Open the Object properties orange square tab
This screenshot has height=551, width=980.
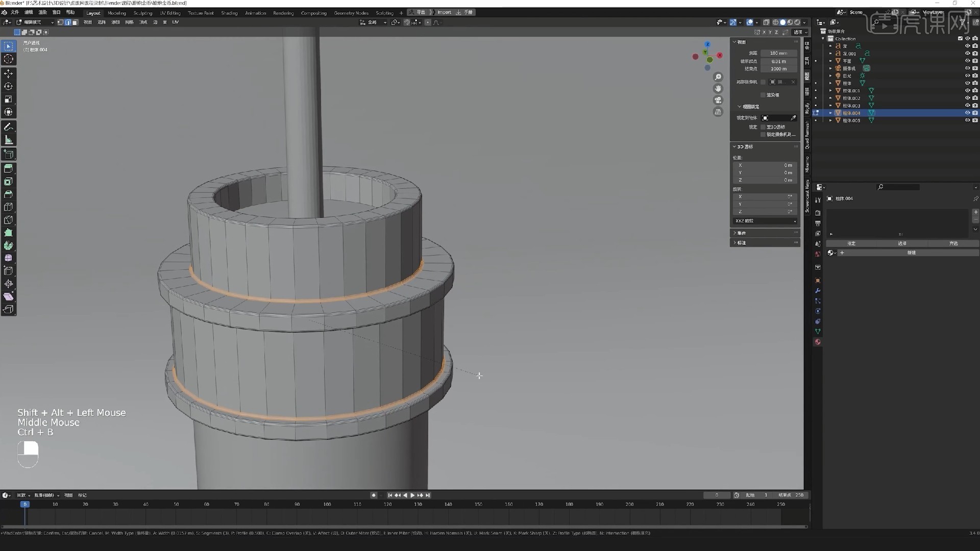point(818,281)
